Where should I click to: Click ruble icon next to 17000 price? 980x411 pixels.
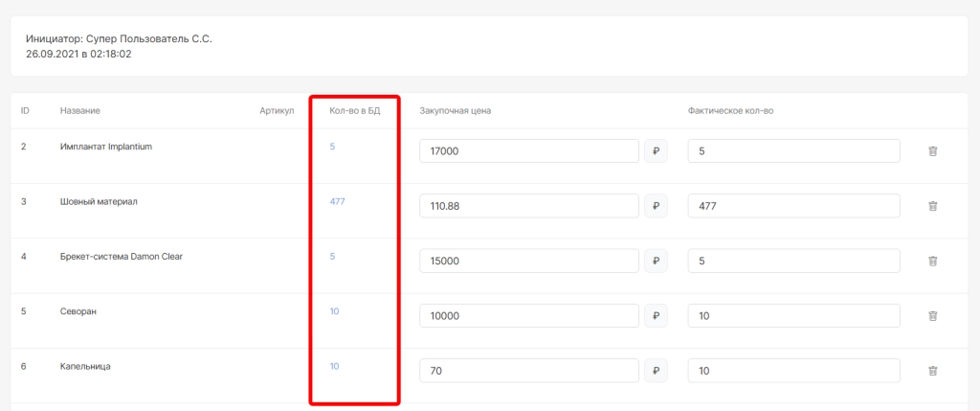(x=656, y=151)
